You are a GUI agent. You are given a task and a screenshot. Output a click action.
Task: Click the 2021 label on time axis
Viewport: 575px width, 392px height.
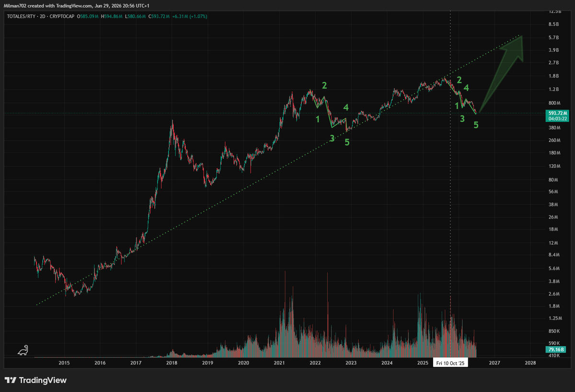(x=279, y=363)
